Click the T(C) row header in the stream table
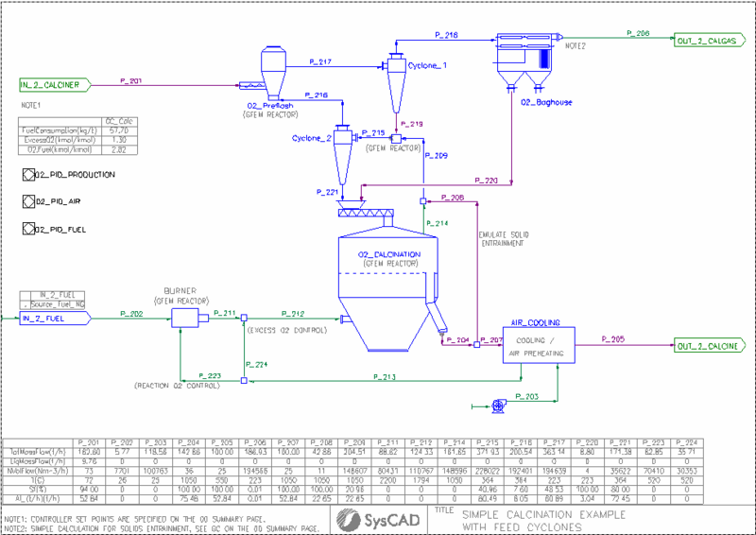 (x=38, y=480)
